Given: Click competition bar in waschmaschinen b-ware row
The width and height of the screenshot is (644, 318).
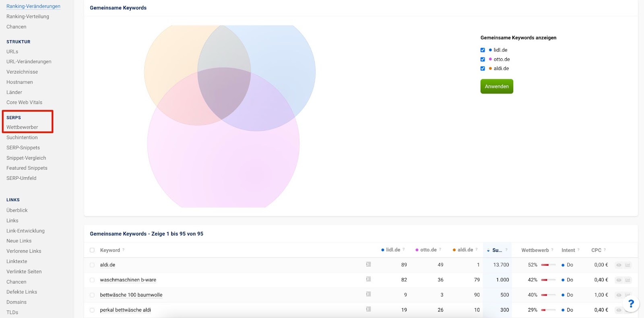Looking at the screenshot, I should point(548,280).
